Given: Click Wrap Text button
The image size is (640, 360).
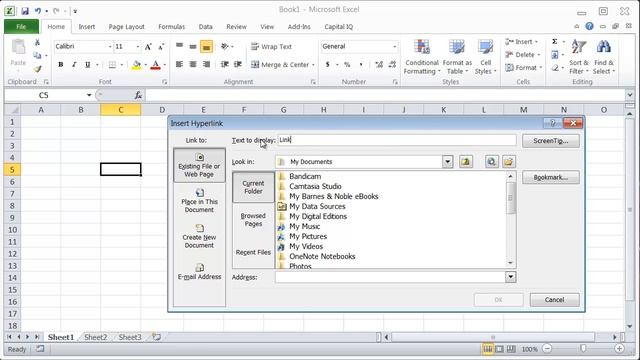Looking at the screenshot, I should (271, 47).
